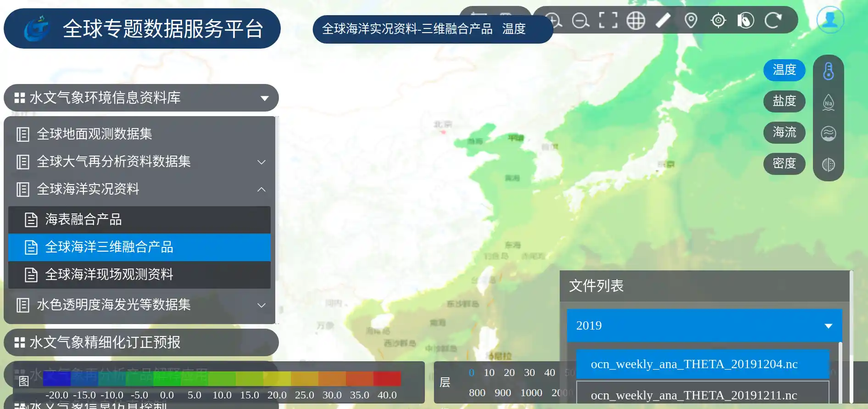Image resolution: width=868 pixels, height=409 pixels.
Task: Select depth layer 30
Action: point(529,373)
